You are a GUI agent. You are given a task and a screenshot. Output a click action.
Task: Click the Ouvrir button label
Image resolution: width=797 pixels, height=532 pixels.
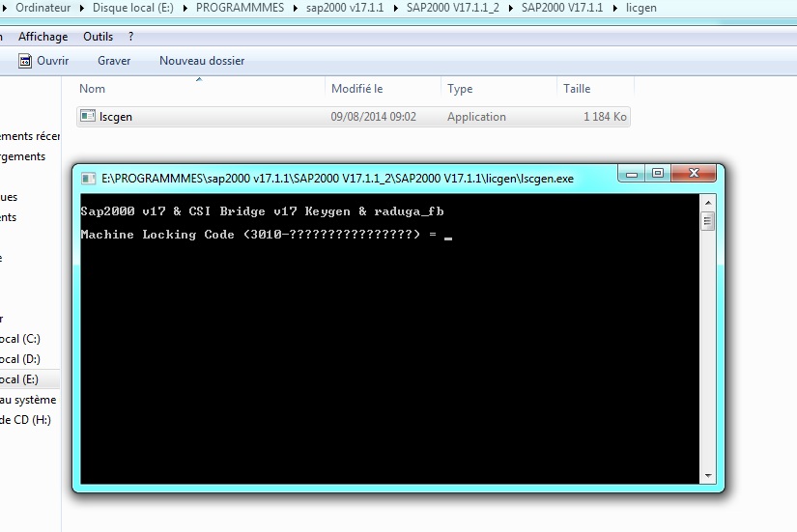pos(53,61)
